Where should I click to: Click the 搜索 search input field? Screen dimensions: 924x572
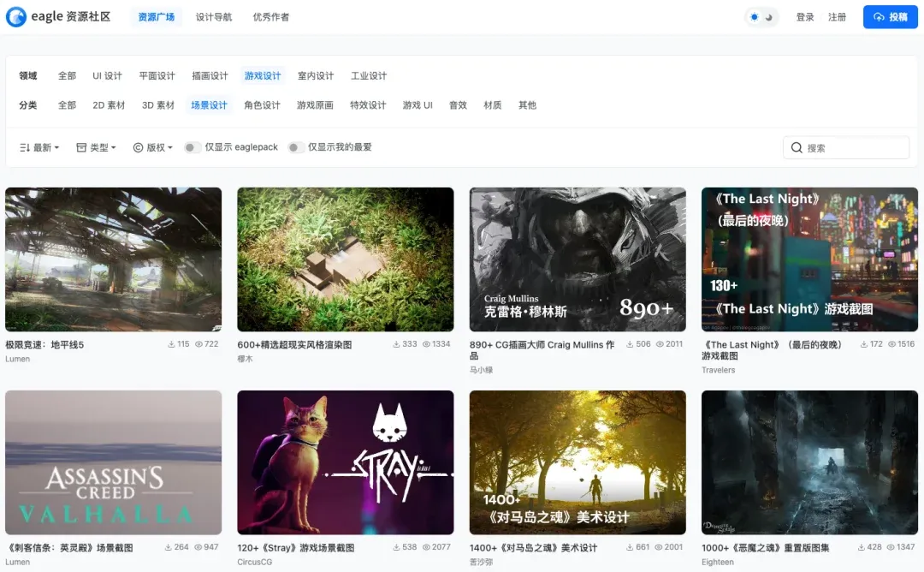point(846,147)
